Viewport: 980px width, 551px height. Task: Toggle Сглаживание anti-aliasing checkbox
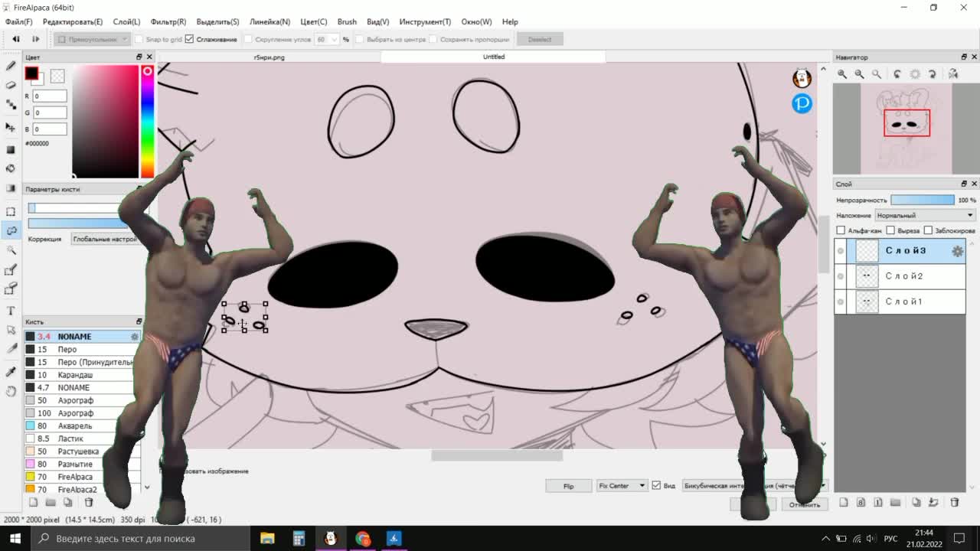[189, 39]
